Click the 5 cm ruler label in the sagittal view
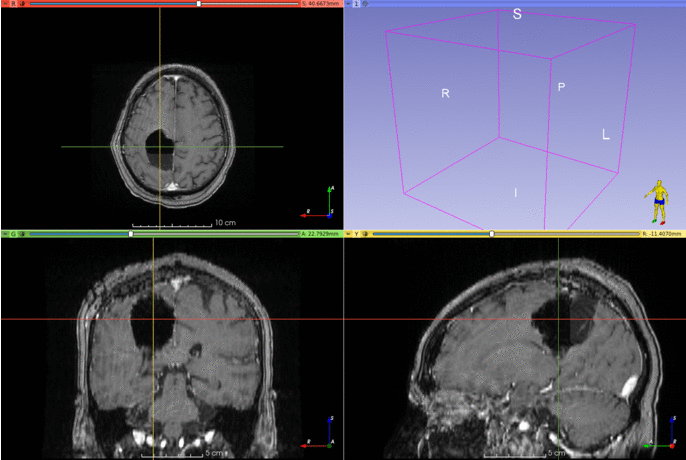 pyautogui.click(x=556, y=453)
